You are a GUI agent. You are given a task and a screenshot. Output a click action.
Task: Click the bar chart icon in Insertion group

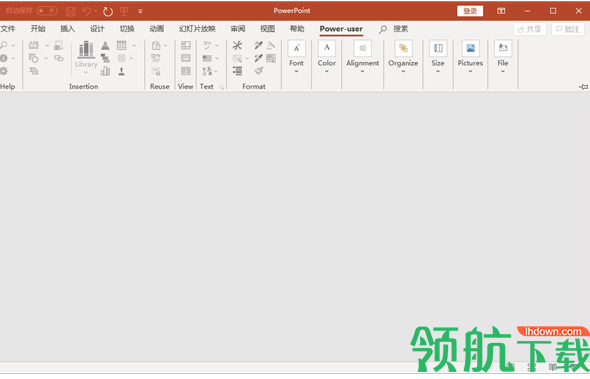click(x=105, y=71)
